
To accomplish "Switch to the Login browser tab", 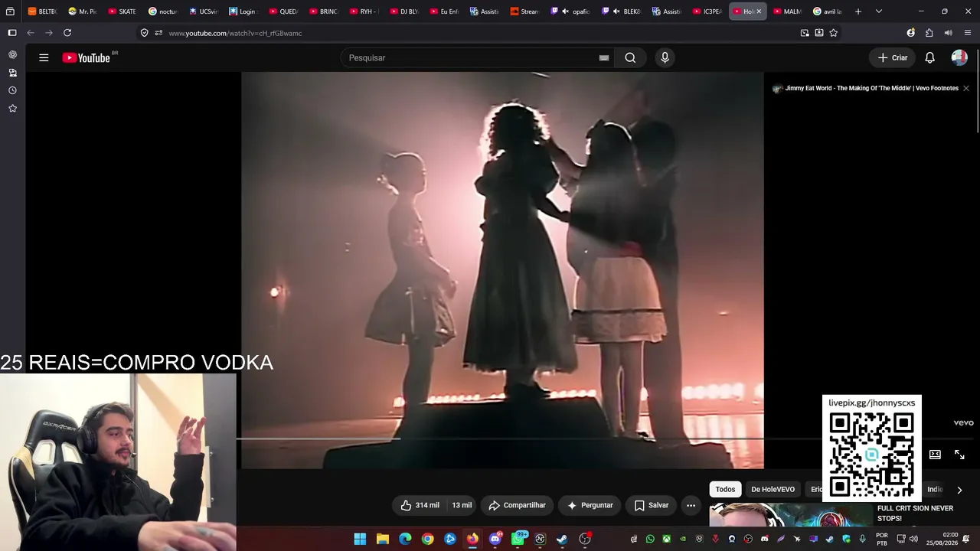I will 243,11.
